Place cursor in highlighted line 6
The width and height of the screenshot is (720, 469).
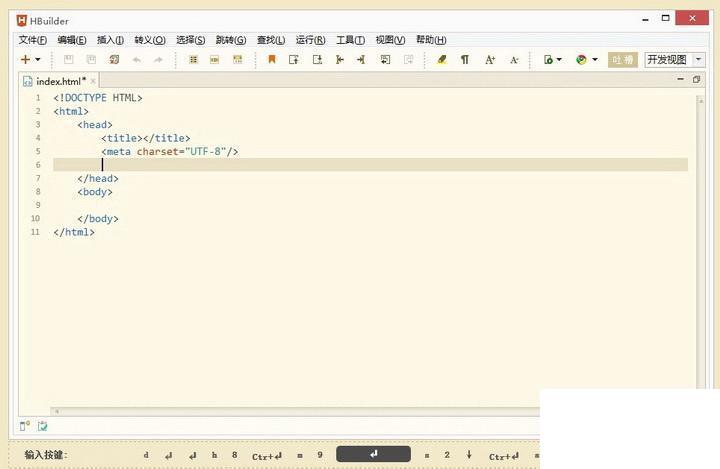coord(370,164)
